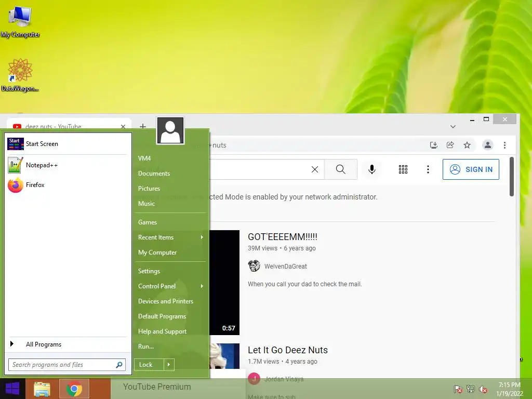Click the muted volume tray icon
The image size is (532, 399).
pos(483,389)
